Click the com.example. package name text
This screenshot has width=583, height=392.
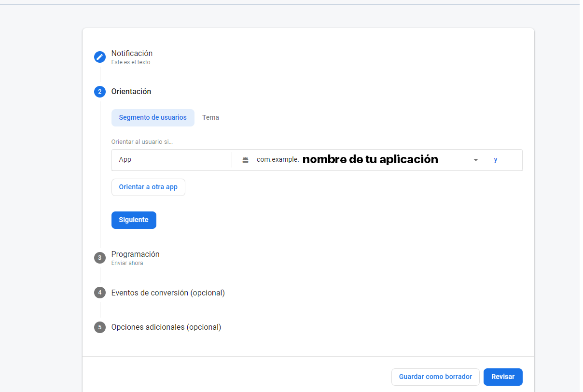[x=278, y=159]
